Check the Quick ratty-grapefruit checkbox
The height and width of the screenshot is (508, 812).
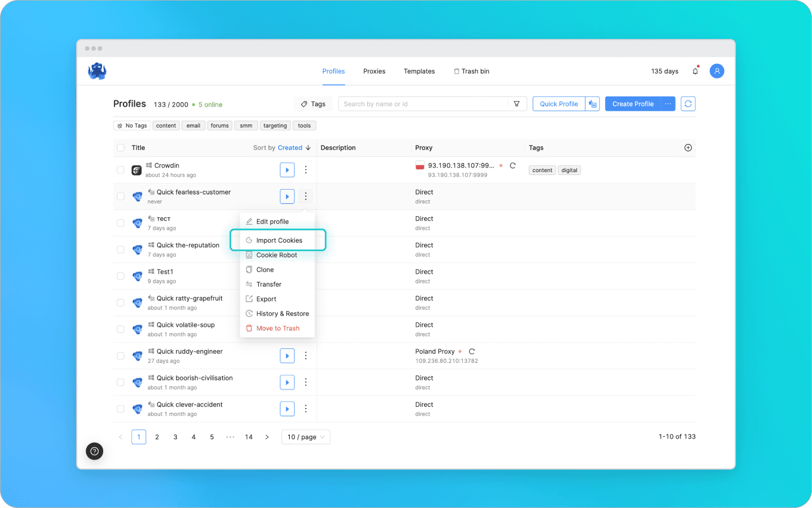coord(121,303)
